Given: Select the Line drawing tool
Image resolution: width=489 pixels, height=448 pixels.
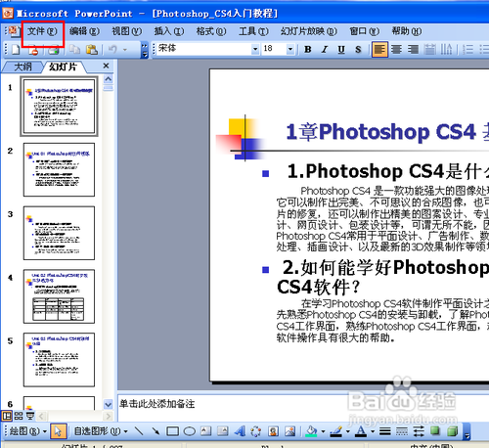Looking at the screenshot, I should point(139,431).
